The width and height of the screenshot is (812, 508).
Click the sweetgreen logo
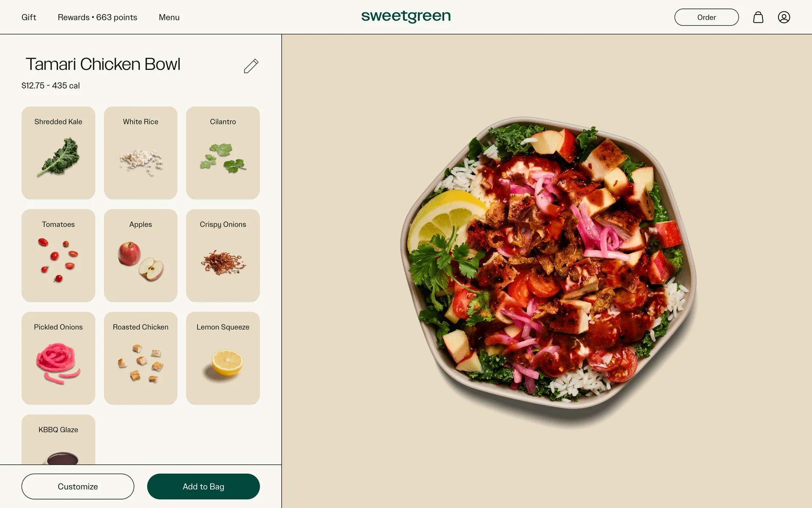[406, 17]
